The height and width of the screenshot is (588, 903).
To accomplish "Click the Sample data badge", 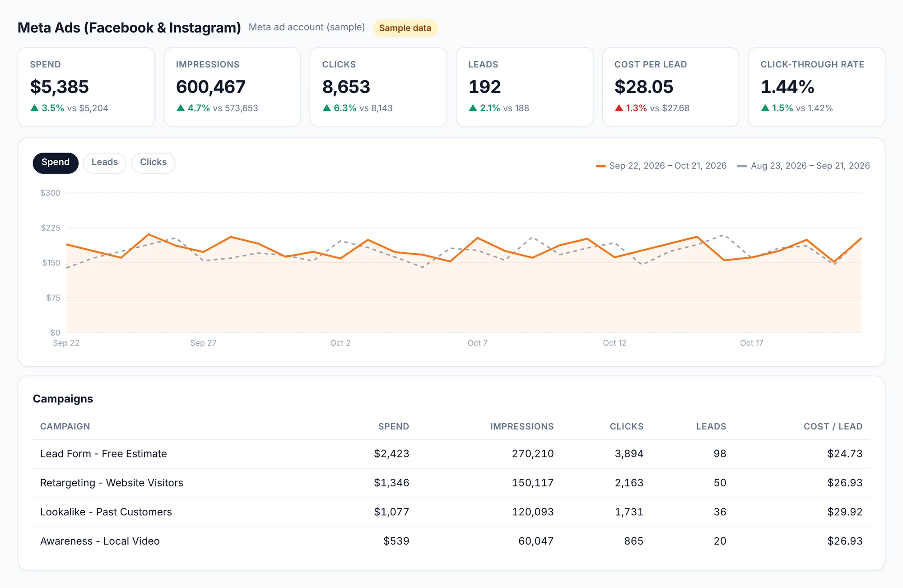I will pos(405,28).
